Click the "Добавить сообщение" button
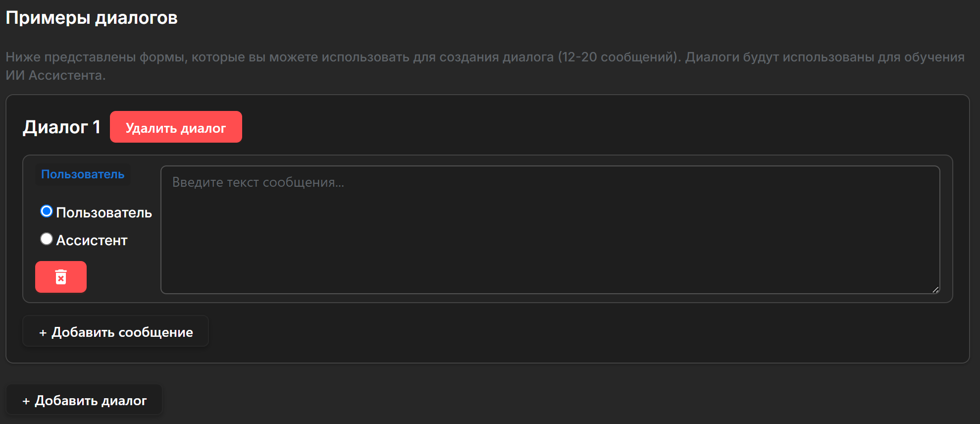 coord(115,331)
